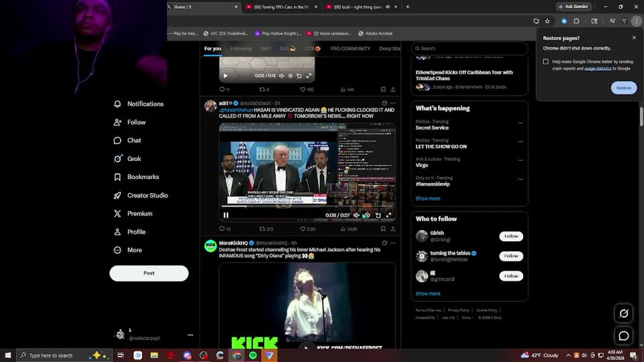
Task: Switch to the Following tab
Action: [x=240, y=49]
